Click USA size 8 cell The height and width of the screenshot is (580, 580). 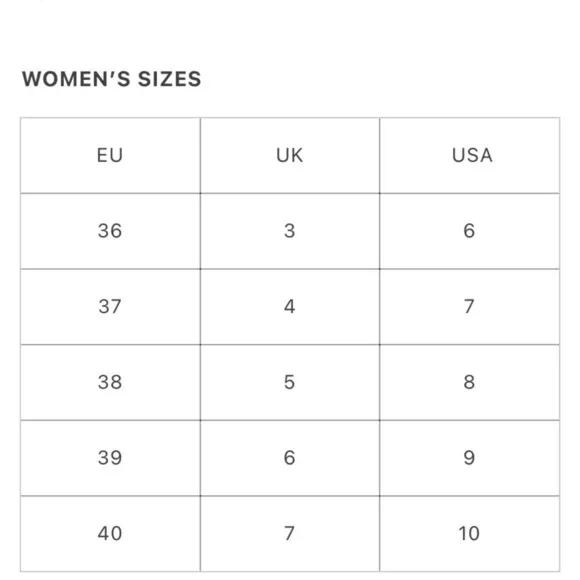pyautogui.click(x=469, y=382)
